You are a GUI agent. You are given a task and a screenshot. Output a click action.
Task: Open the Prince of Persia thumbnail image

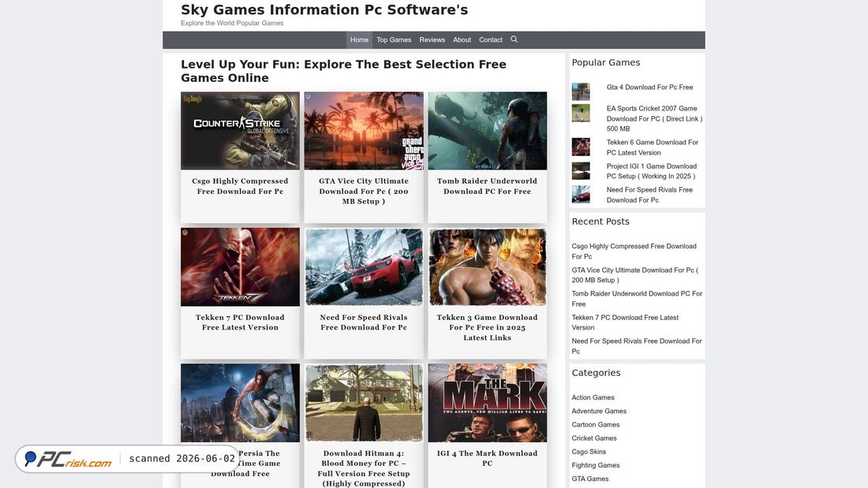[x=240, y=403]
